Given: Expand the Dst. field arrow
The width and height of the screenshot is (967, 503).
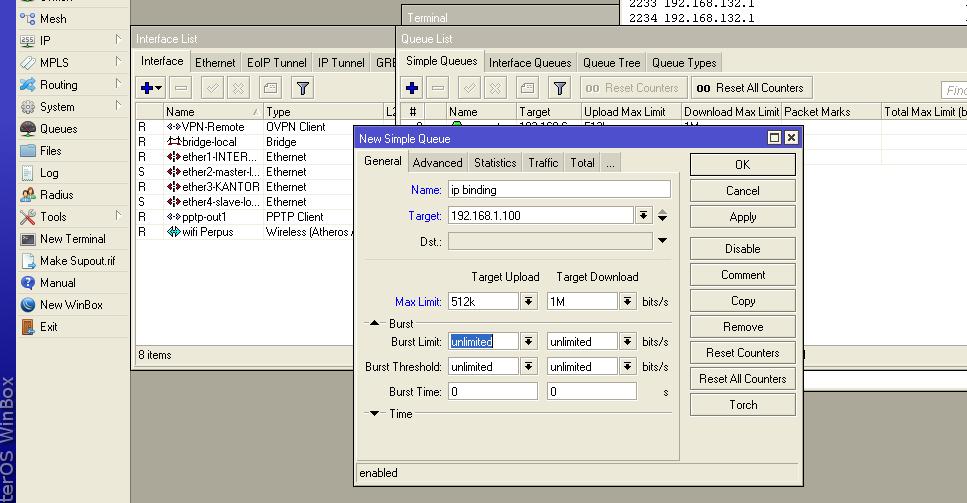Looking at the screenshot, I should tap(662, 240).
